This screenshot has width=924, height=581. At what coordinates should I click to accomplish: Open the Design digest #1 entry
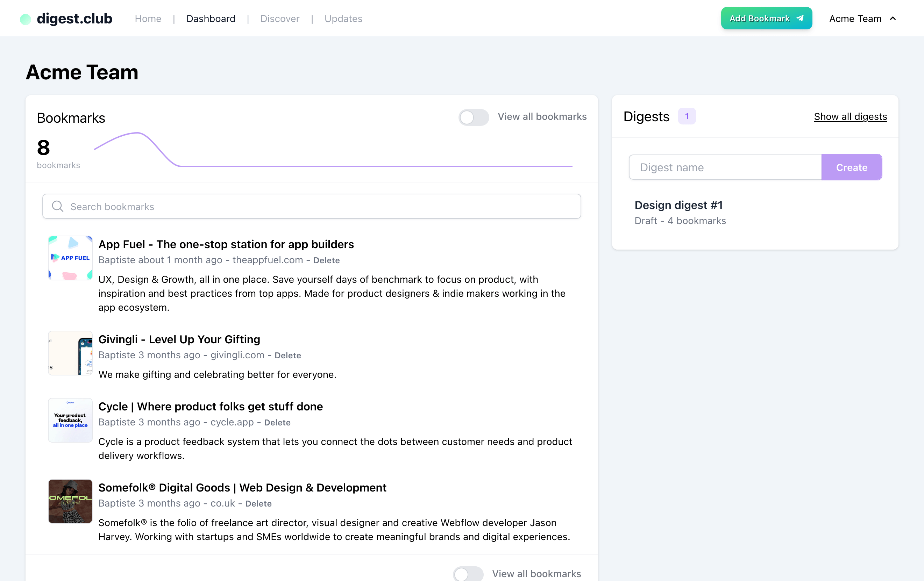(x=678, y=205)
